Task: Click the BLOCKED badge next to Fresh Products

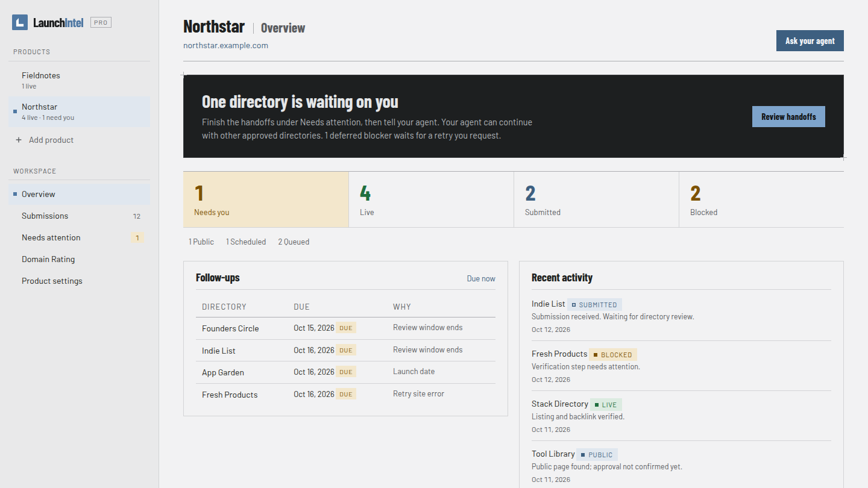Action: 613,355
